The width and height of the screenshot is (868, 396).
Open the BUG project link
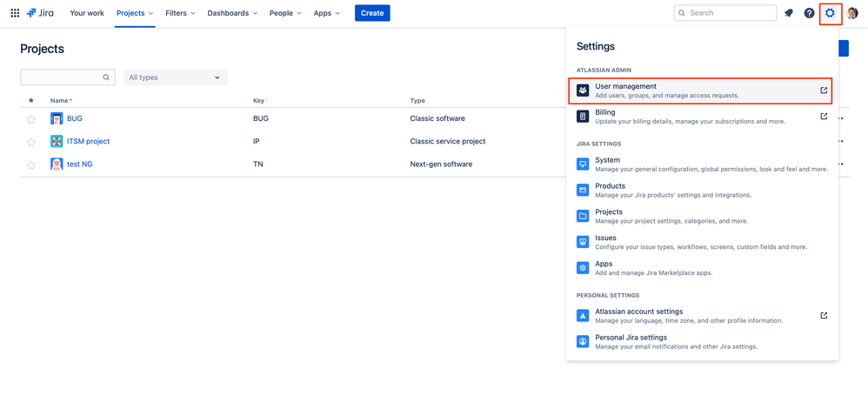[x=75, y=118]
